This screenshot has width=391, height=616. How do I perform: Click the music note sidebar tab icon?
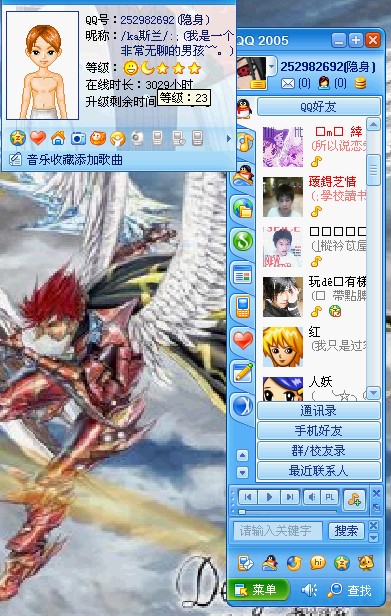[x=245, y=143]
